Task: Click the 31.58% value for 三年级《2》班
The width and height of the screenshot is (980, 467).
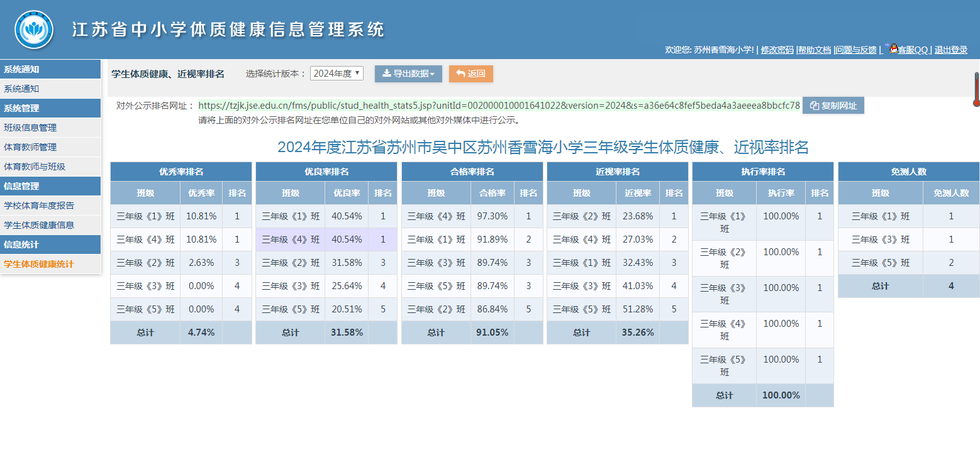Action: point(347,263)
